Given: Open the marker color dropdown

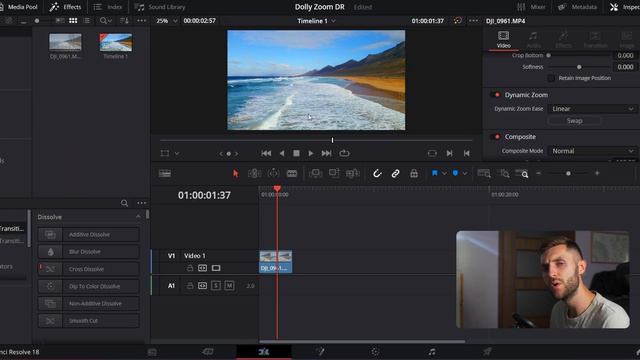Looking at the screenshot, I should (x=464, y=173).
